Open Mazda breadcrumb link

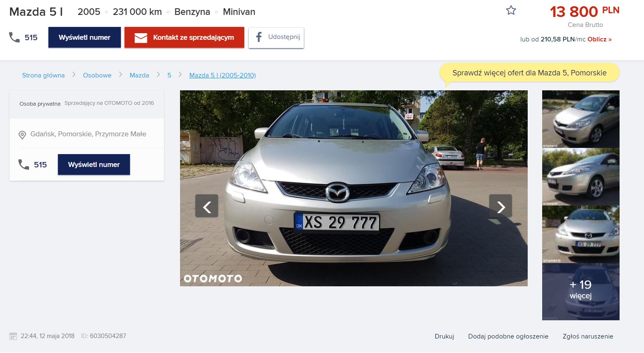click(x=139, y=75)
